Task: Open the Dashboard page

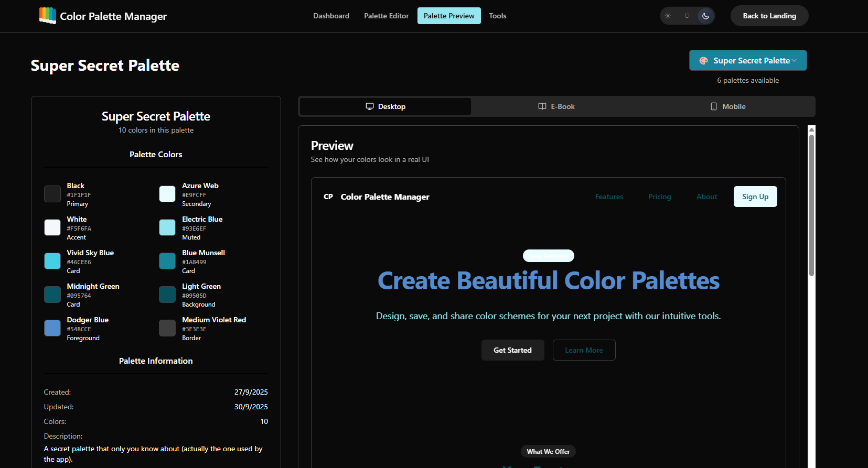Action: pos(331,16)
